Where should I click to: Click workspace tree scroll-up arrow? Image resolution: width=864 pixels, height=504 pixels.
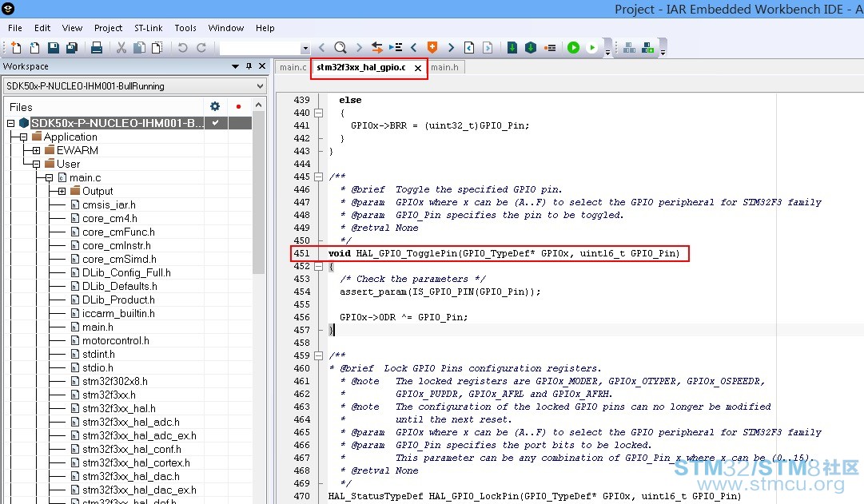coord(258,105)
